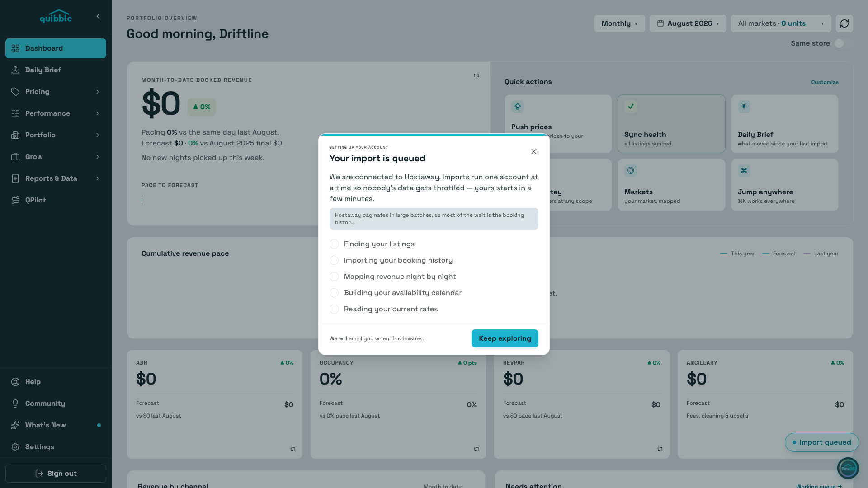
Task: Click the Customize quick actions link
Action: tap(825, 82)
